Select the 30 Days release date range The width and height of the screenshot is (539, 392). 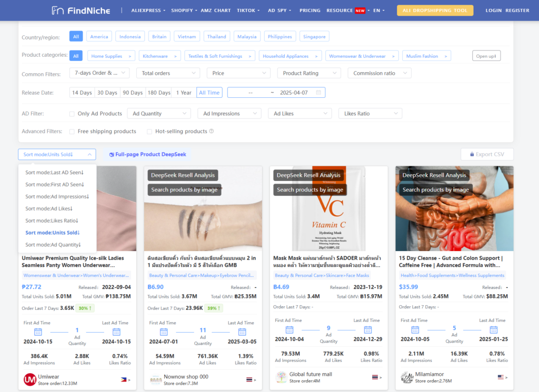[107, 93]
